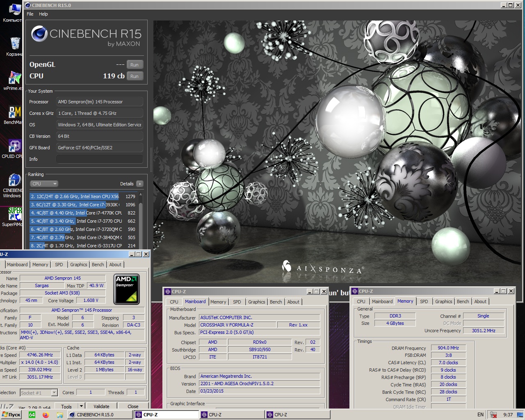
Task: Click the Core Voltage value 1.608 V
Action: 91,300
